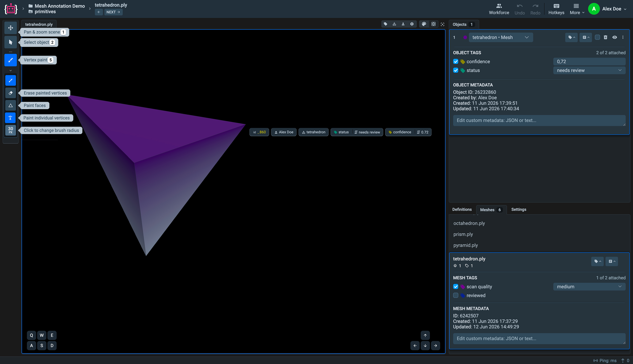Click the shapes icon in canvas toolbar

[x=394, y=24]
